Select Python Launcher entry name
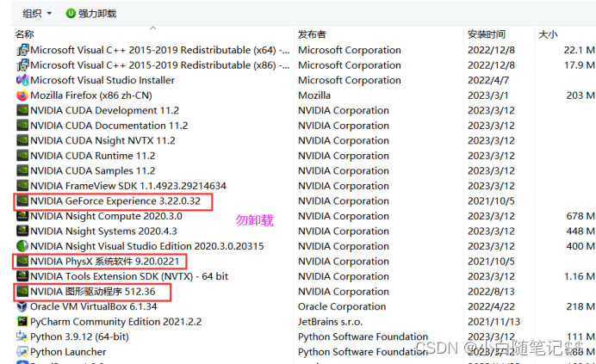This screenshot has height=364, width=596. pos(68,352)
